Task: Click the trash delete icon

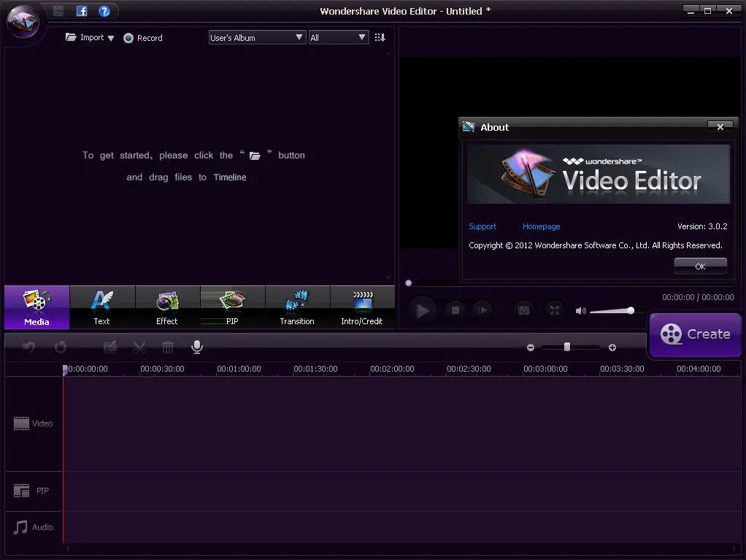Action: 168,348
